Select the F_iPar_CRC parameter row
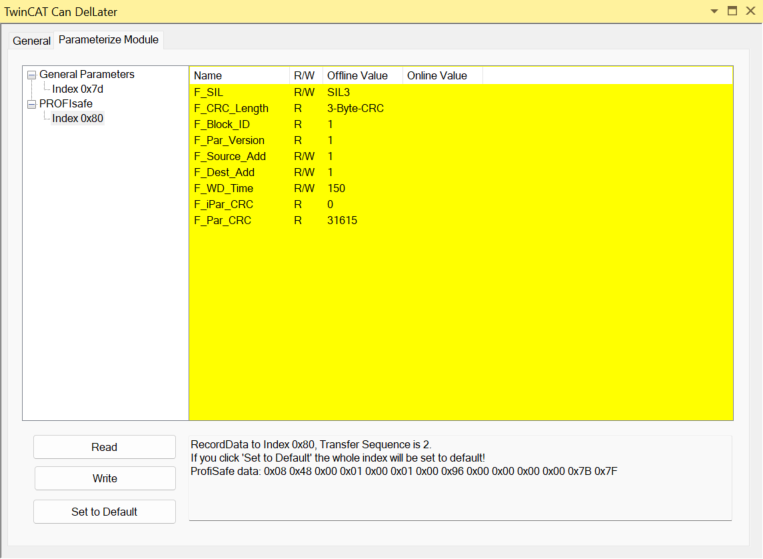The width and height of the screenshot is (763, 559). tap(461, 204)
